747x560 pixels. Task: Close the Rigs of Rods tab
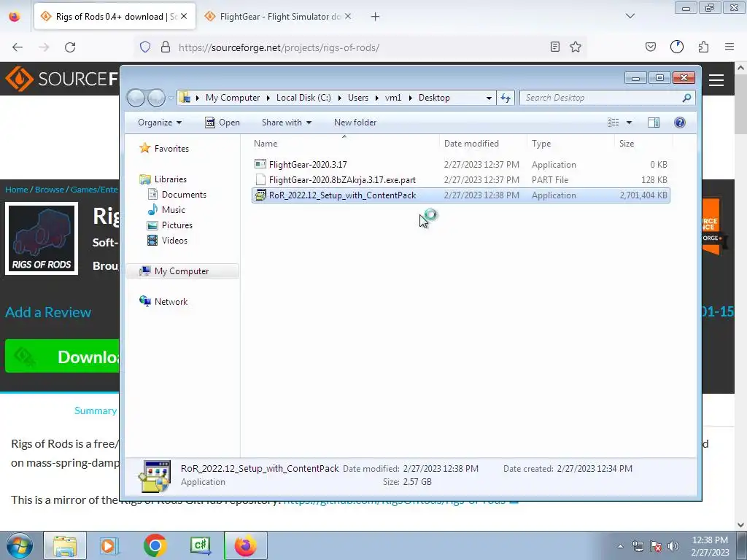click(184, 16)
